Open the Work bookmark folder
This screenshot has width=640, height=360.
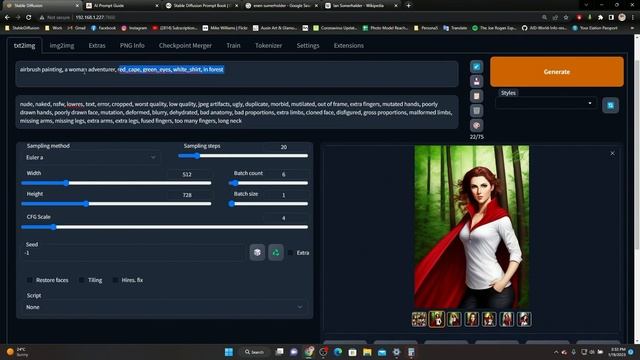coord(54,28)
